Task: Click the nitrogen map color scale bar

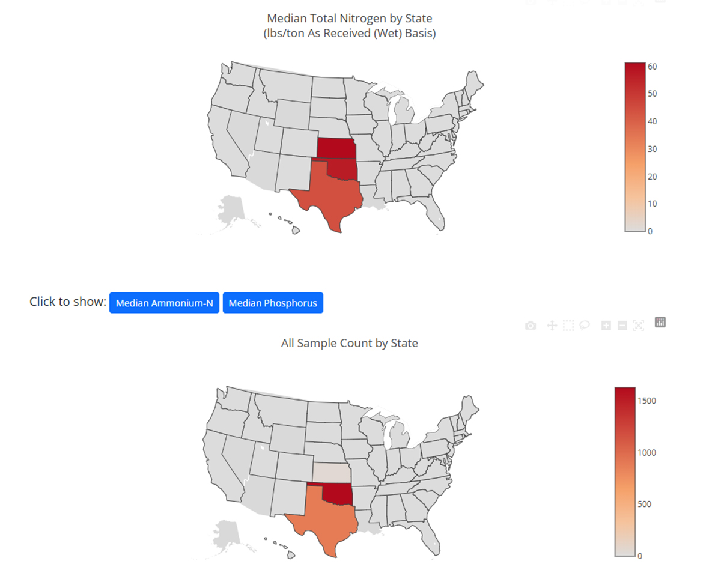Action: coord(634,147)
